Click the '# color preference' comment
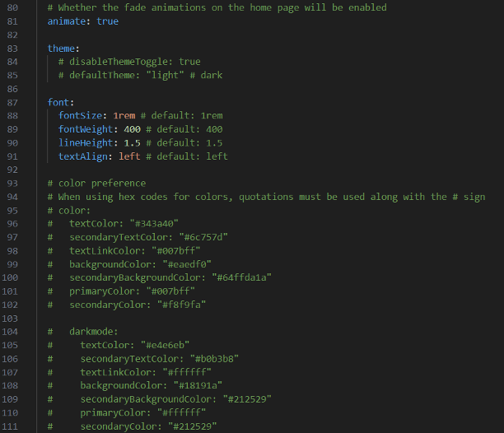The width and height of the screenshot is (504, 433). [x=96, y=183]
